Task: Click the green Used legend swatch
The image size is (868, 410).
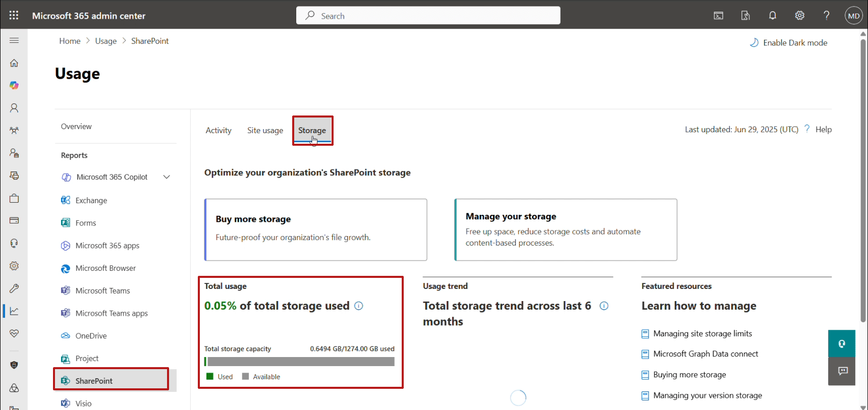Action: tap(210, 376)
